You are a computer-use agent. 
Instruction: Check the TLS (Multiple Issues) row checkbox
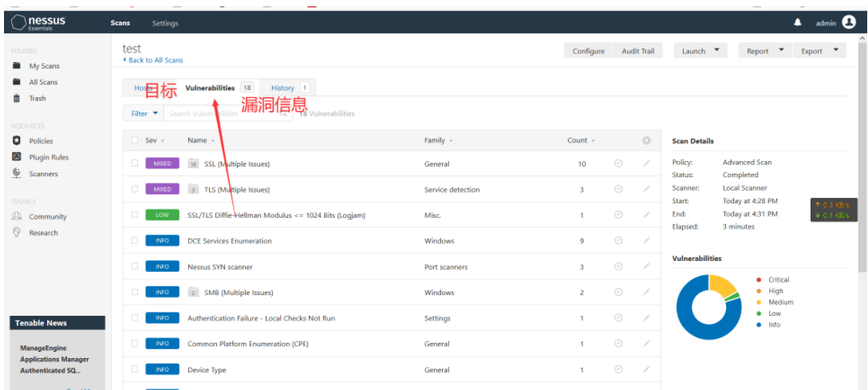(x=135, y=189)
